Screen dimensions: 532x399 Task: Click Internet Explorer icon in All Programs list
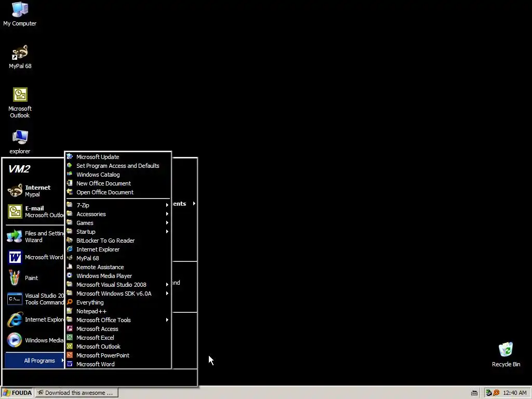pyautogui.click(x=70, y=249)
